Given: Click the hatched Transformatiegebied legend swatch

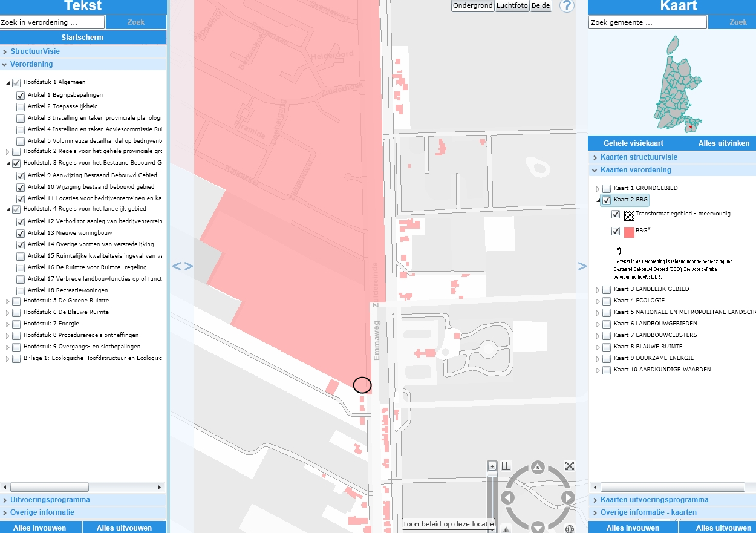Looking at the screenshot, I should (629, 215).
